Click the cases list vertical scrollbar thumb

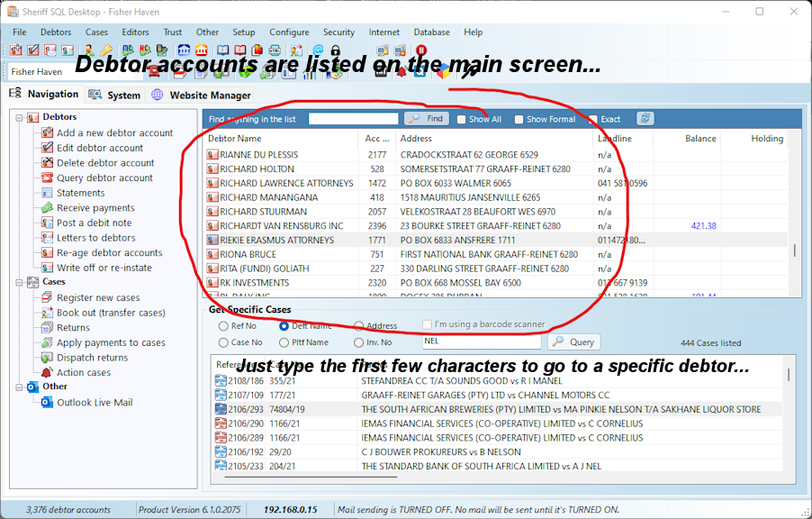click(789, 375)
